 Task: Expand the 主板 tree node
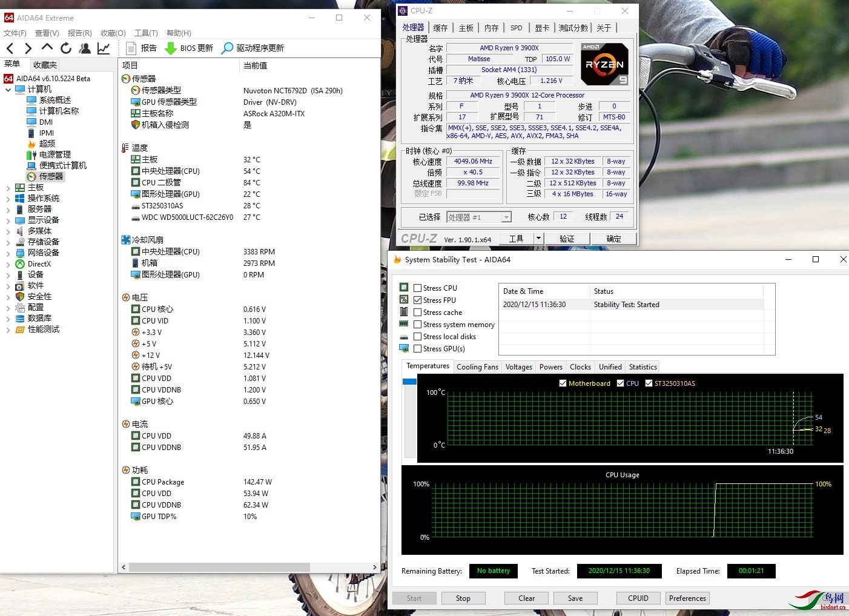pos(8,187)
